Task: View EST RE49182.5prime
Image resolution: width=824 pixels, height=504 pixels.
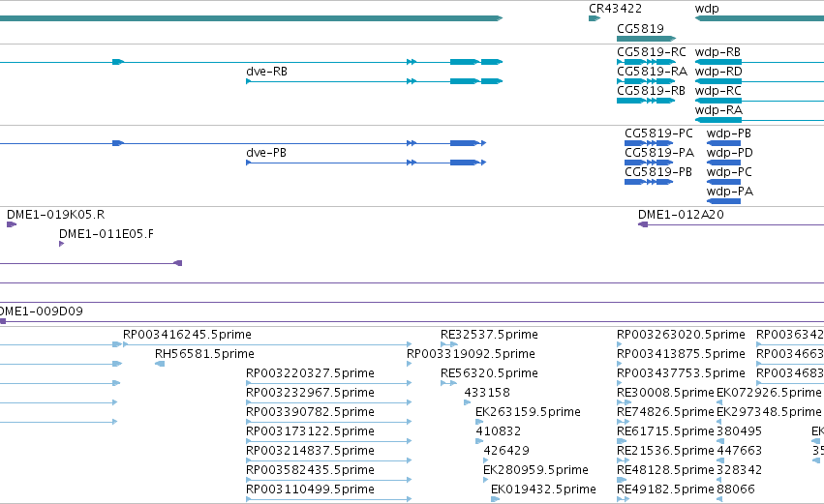Action: pos(665,489)
